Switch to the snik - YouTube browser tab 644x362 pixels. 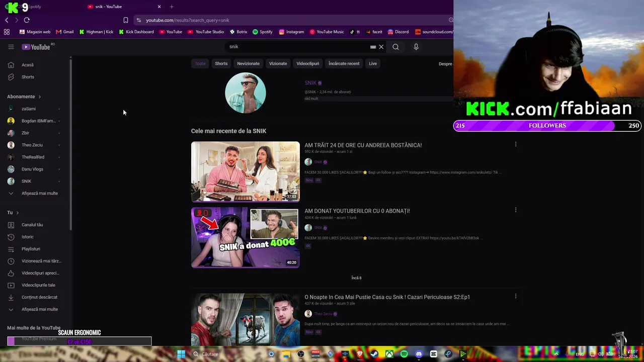[x=123, y=7]
